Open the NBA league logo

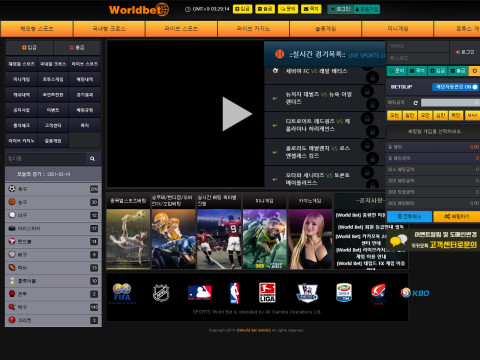click(x=234, y=293)
